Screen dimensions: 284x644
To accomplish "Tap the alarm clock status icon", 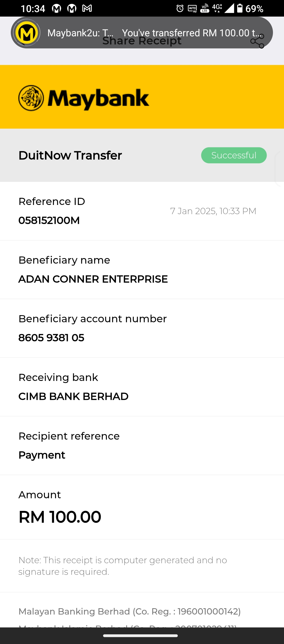I will pyautogui.click(x=180, y=8).
